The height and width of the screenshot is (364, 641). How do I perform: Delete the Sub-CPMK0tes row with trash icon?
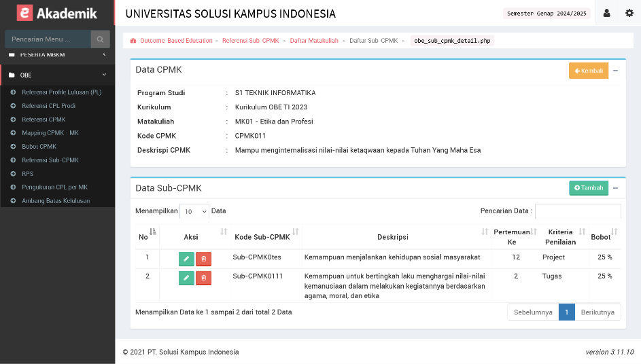click(x=203, y=258)
